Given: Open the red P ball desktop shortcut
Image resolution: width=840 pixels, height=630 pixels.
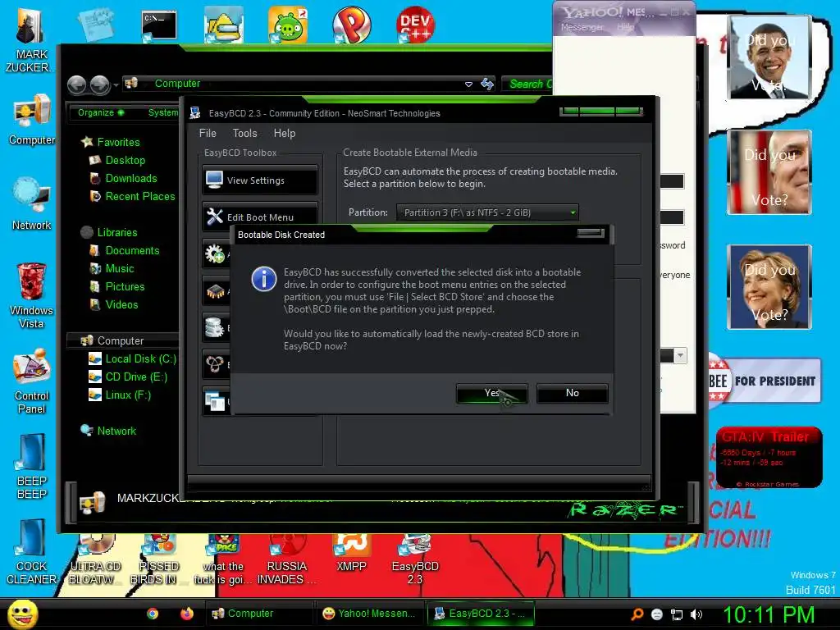Looking at the screenshot, I should click(351, 25).
